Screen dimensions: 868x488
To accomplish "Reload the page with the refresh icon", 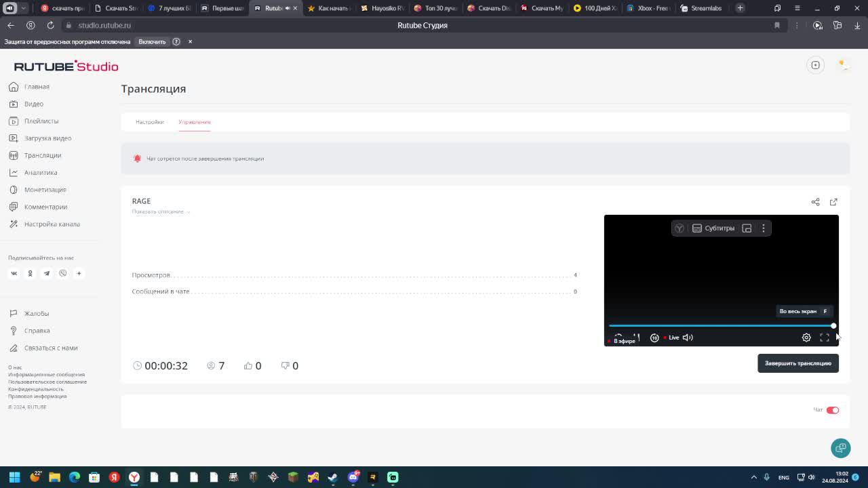I will coord(50,25).
